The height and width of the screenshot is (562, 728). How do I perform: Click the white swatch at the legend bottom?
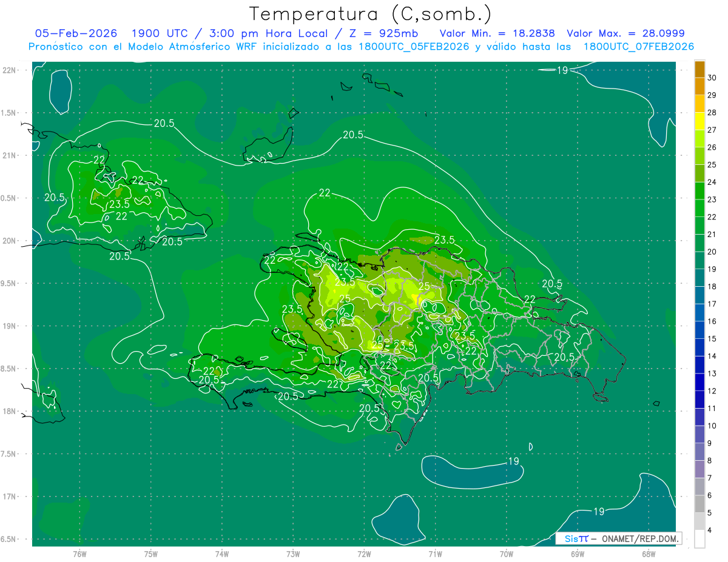699,538
